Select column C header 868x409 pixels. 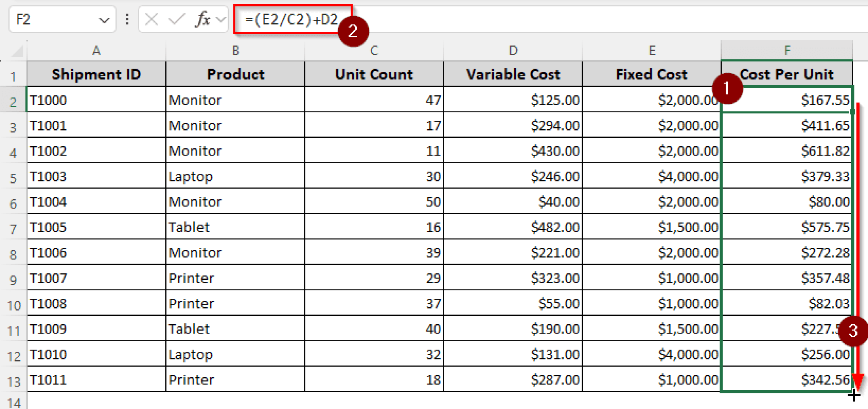point(374,50)
